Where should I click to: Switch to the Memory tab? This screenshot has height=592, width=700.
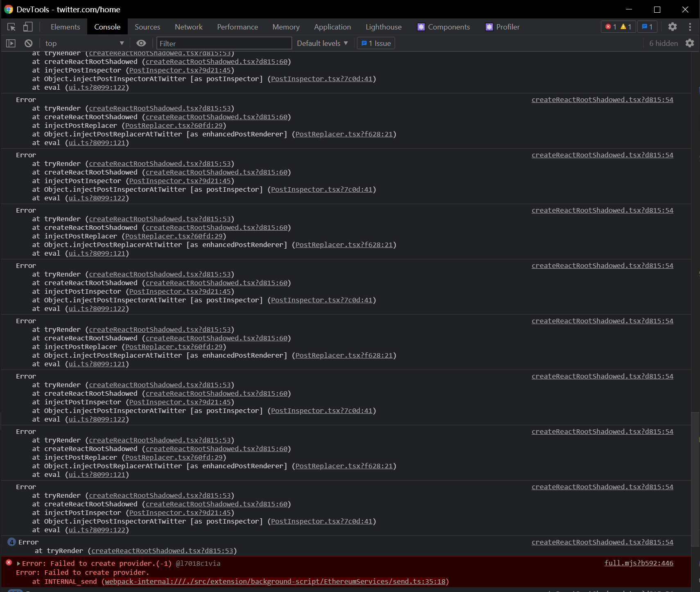click(x=286, y=27)
